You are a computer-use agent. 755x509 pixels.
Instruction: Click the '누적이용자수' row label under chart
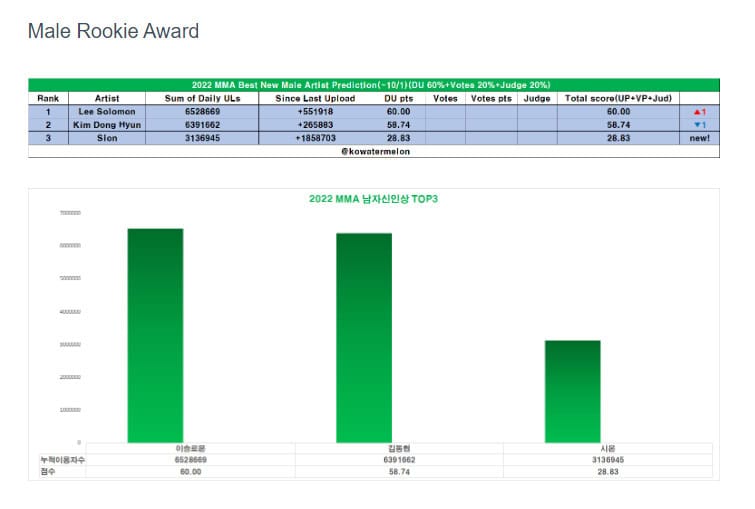pyautogui.click(x=56, y=459)
